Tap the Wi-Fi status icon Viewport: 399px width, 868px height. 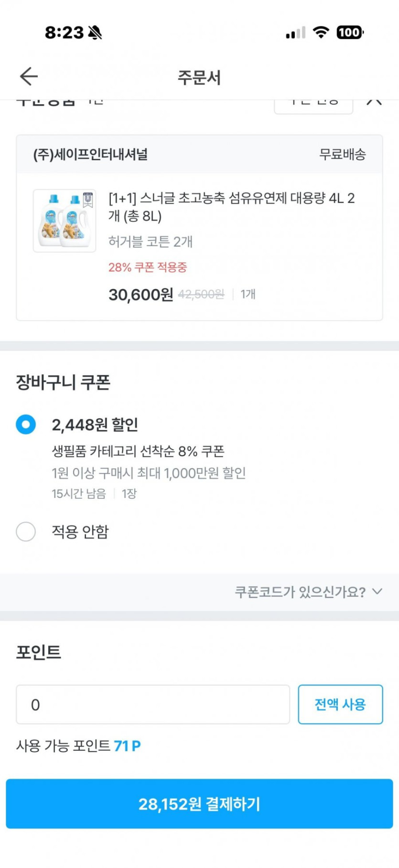pyautogui.click(x=321, y=33)
